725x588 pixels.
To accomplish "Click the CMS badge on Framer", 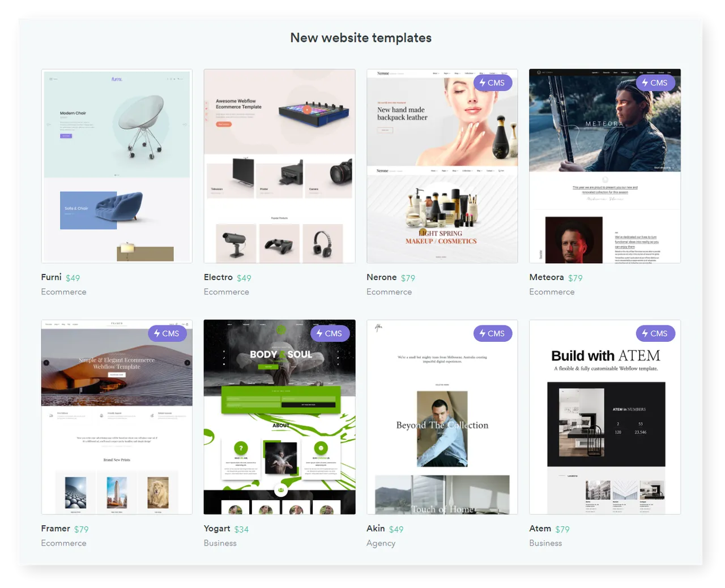I will click(x=167, y=333).
